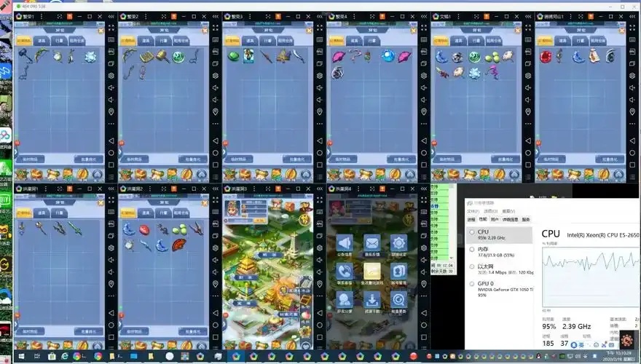Screen dimensions: 641x364
Task: Open 联系客服 phone icon in 洪福洞4
Action: (x=345, y=272)
